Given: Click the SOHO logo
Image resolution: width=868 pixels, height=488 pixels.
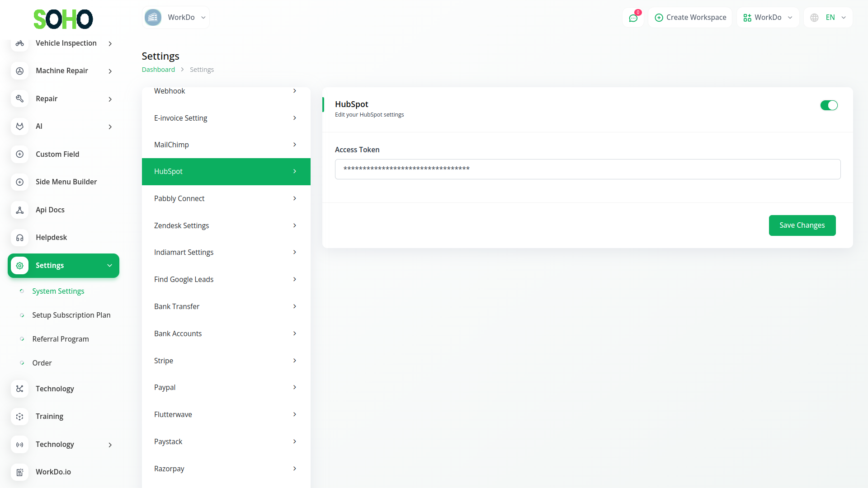Looking at the screenshot, I should [x=63, y=19].
